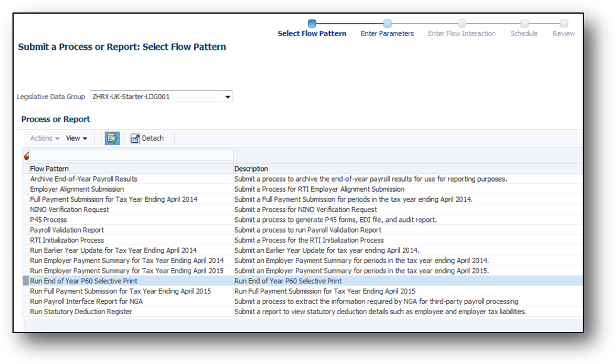The height and width of the screenshot is (364, 616).
Task: Go to the Review step
Action: pos(564,34)
